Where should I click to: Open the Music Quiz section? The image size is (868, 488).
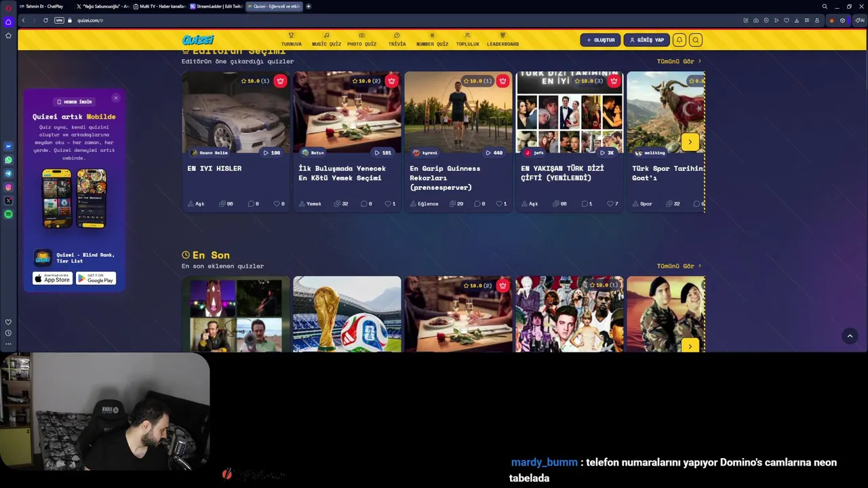(x=326, y=40)
